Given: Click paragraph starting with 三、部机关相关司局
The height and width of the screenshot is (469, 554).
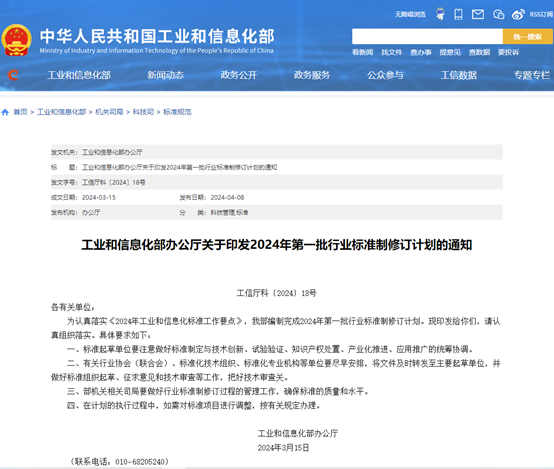Looking at the screenshot, I should 217,391.
